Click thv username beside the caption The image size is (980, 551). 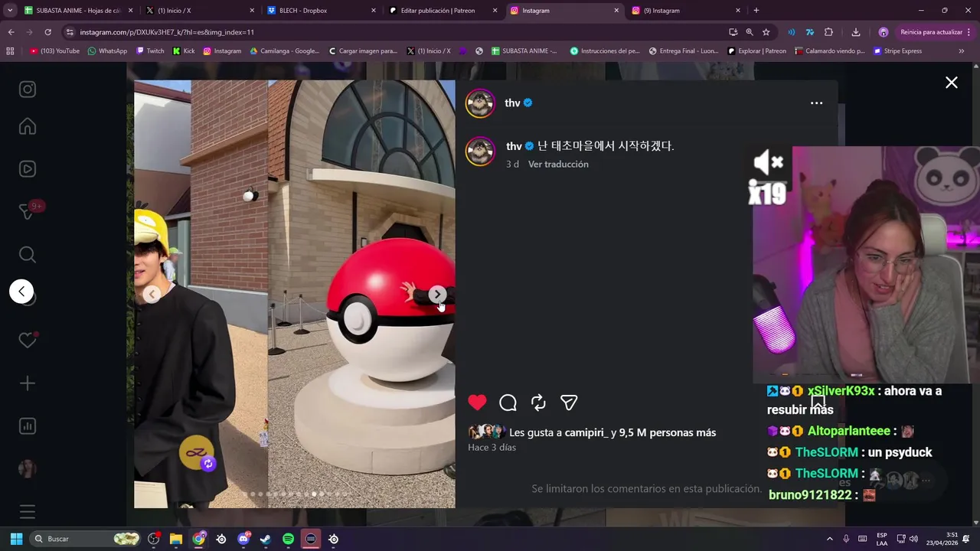(514, 146)
